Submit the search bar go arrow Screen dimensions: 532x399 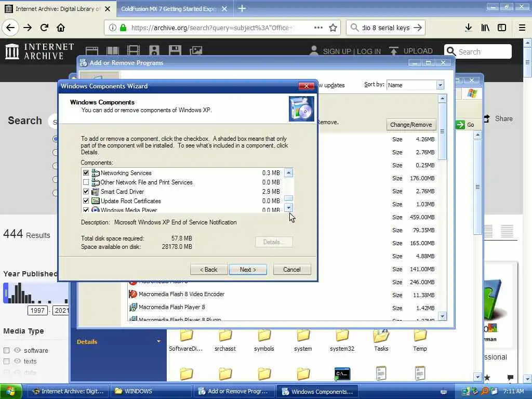pos(418,28)
